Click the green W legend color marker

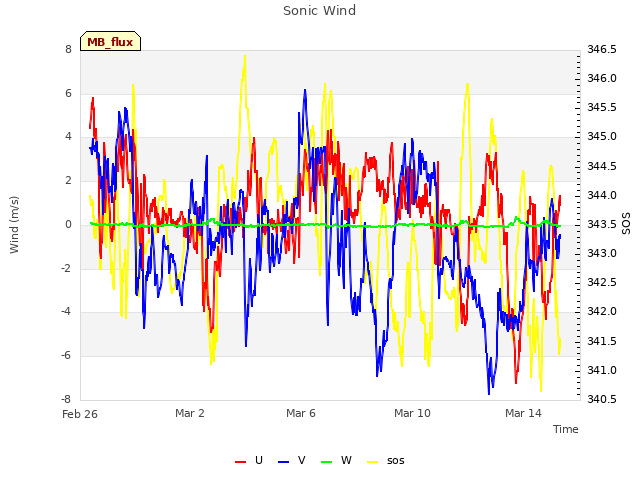pyautogui.click(x=327, y=462)
